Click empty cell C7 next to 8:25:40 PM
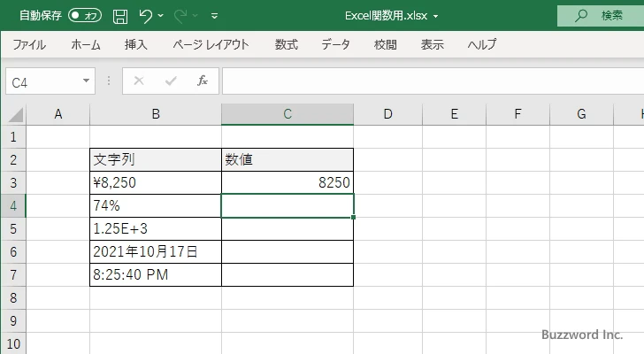 [287, 274]
